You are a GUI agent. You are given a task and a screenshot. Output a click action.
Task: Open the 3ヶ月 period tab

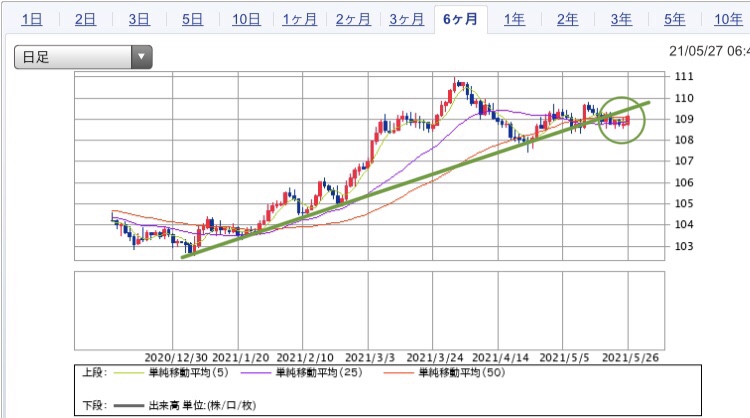[x=407, y=20]
